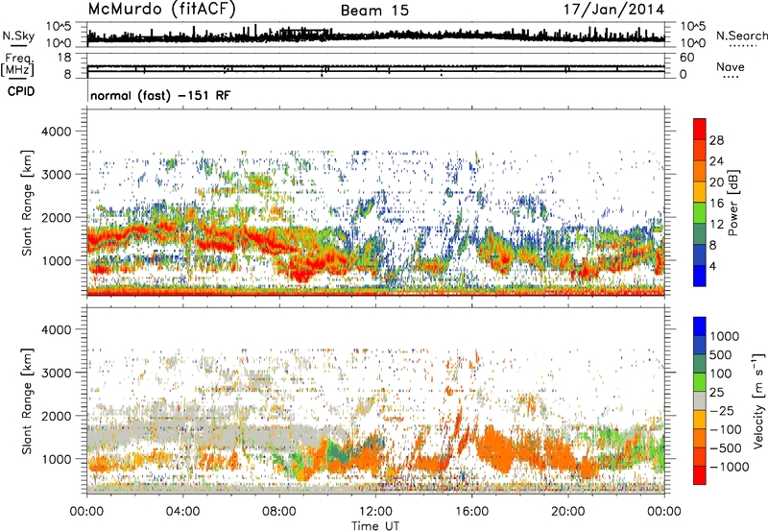Click the 16 label on Power color bar

pyautogui.click(x=716, y=204)
